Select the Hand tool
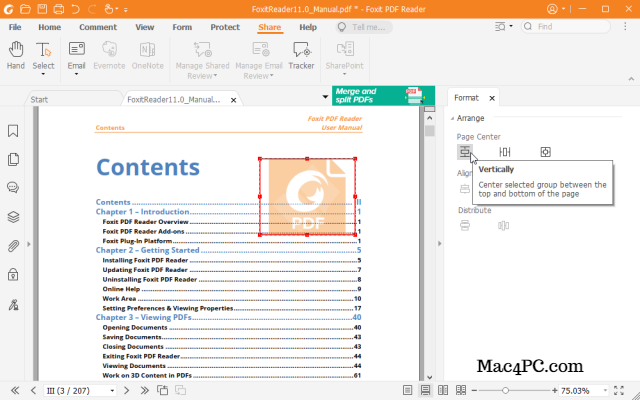Image resolution: width=640 pixels, height=400 pixels. pos(16,55)
